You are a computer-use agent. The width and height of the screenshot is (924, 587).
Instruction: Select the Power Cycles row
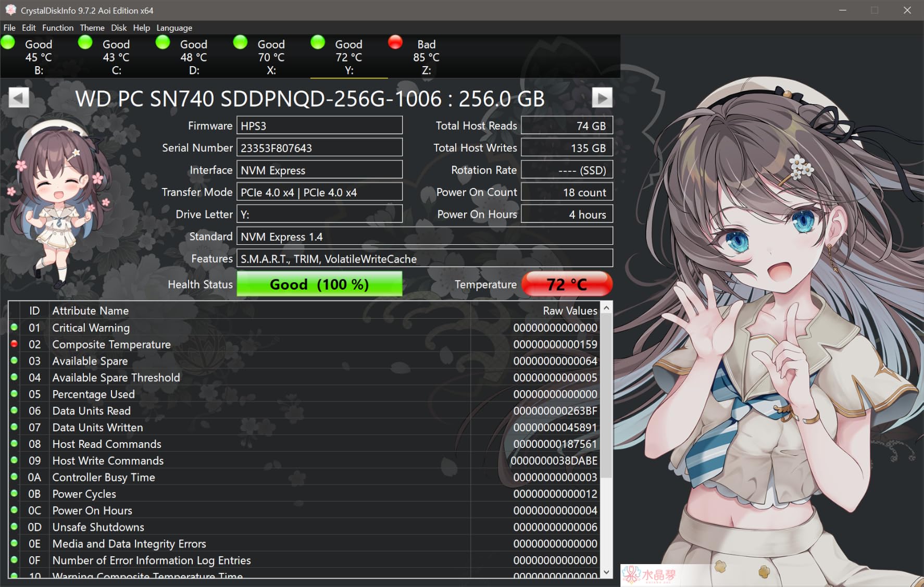pyautogui.click(x=304, y=494)
